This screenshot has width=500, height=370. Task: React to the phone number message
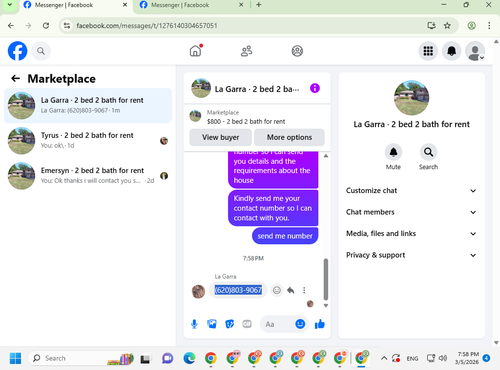coord(277,290)
